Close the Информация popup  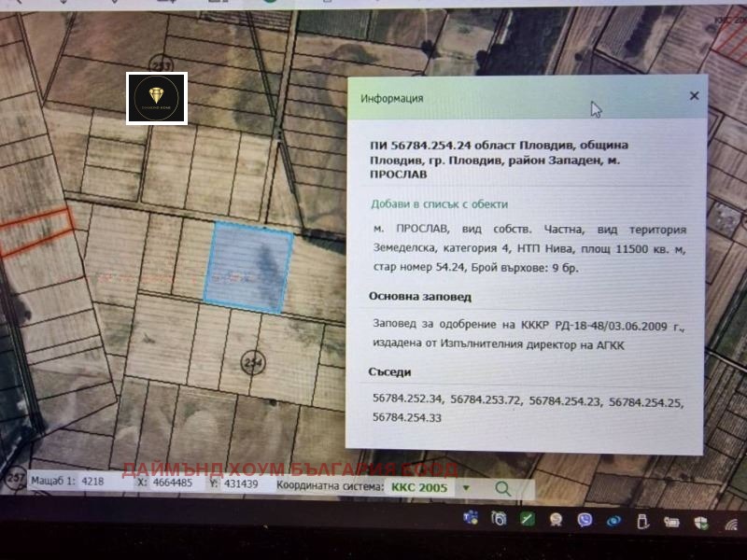tap(694, 96)
